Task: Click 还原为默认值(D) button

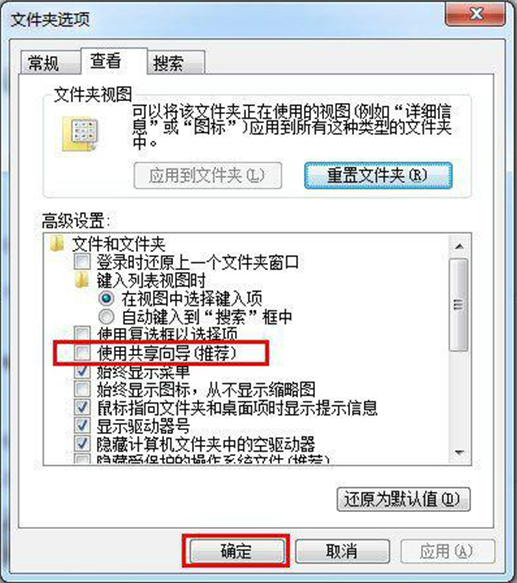Action: coord(403,499)
